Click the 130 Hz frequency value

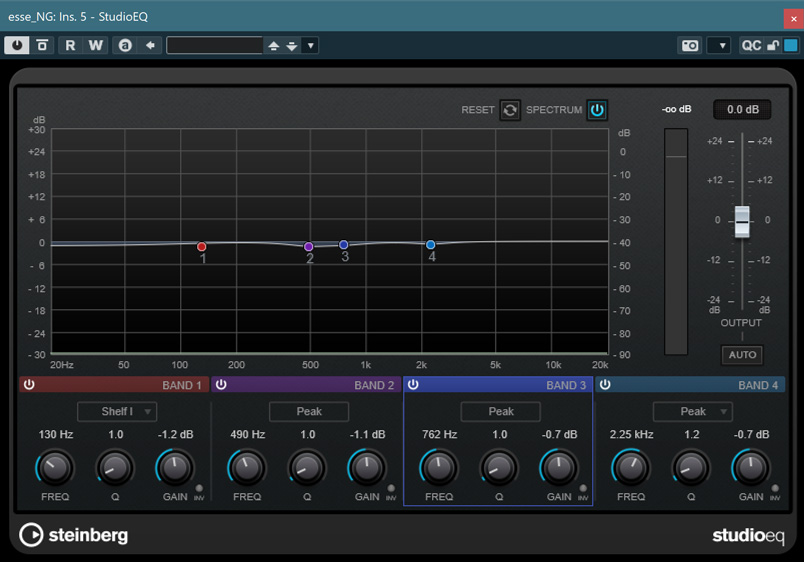(56, 434)
